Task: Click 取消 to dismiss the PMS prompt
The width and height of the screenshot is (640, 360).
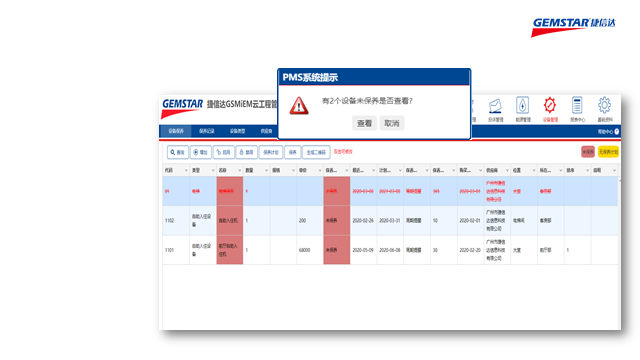Action: [392, 123]
